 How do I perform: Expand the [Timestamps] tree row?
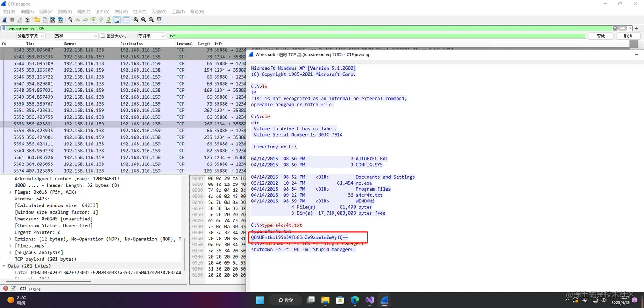pyautogui.click(x=10, y=246)
